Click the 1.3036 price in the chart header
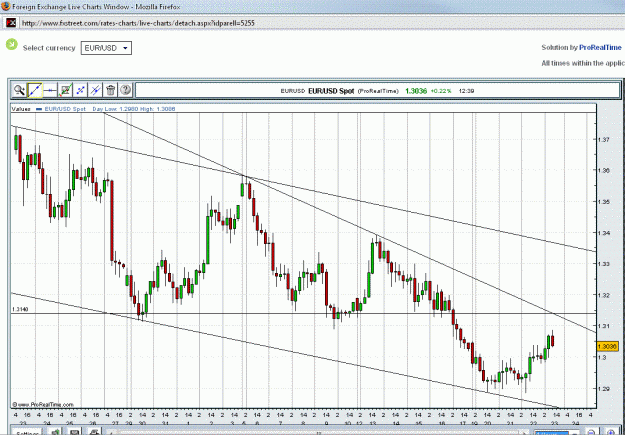Viewport: 625px width, 435px height. coord(416,91)
